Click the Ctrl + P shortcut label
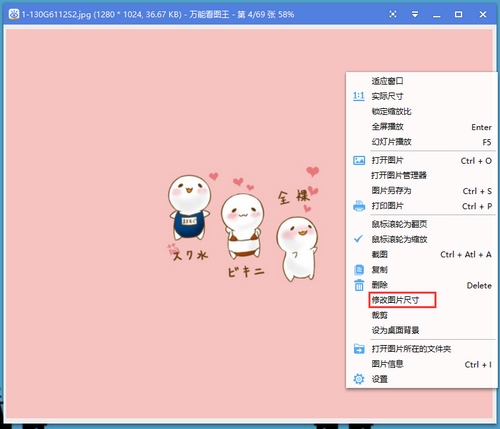The height and width of the screenshot is (429, 500). (477, 206)
